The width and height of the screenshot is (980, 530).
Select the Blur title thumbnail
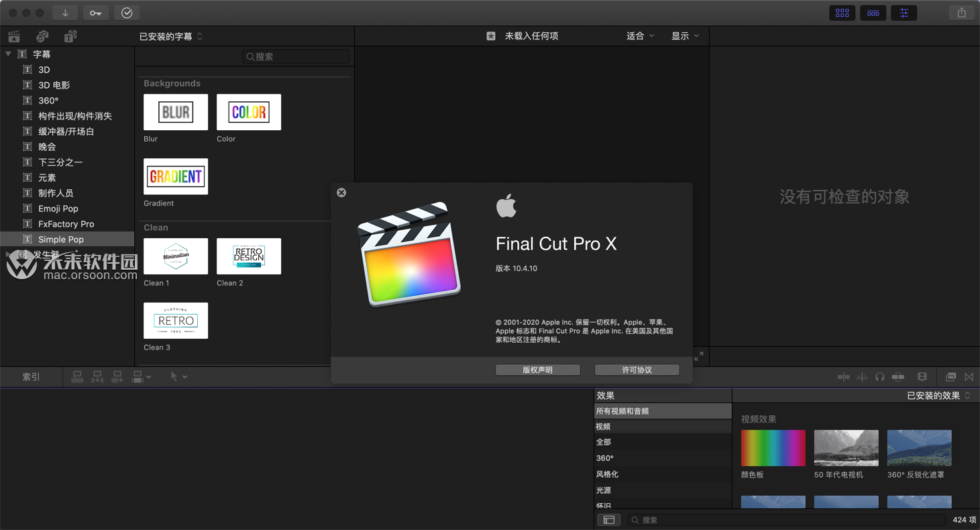point(176,112)
